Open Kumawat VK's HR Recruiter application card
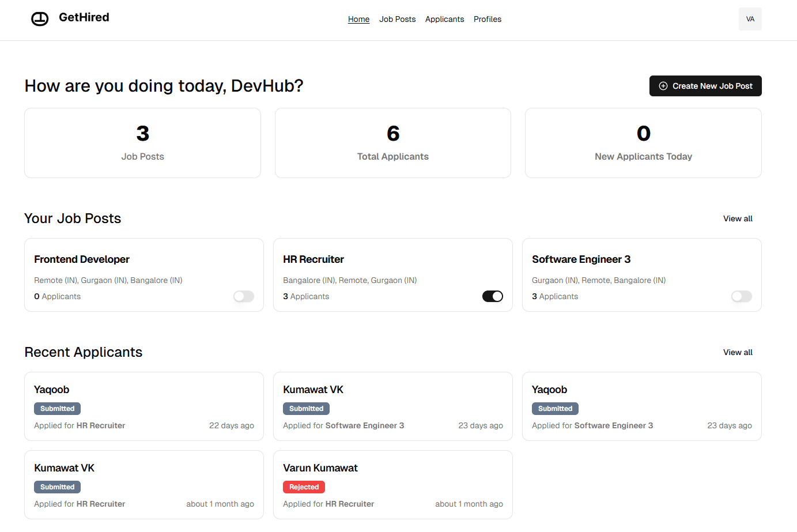797x532 pixels. [x=144, y=485]
